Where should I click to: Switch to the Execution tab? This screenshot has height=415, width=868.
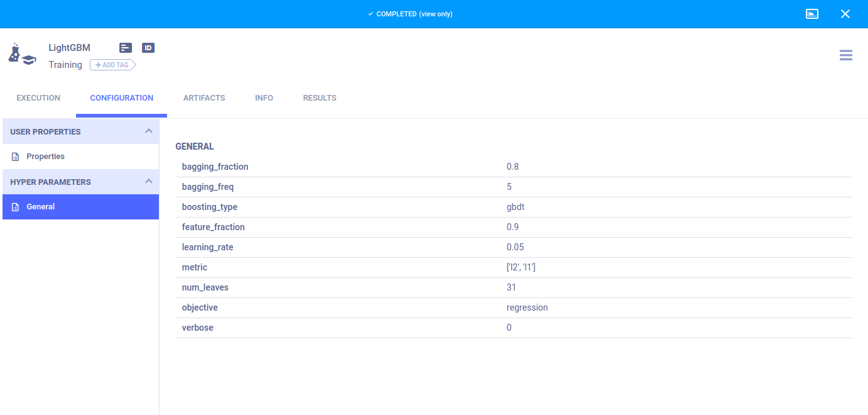pyautogui.click(x=38, y=98)
